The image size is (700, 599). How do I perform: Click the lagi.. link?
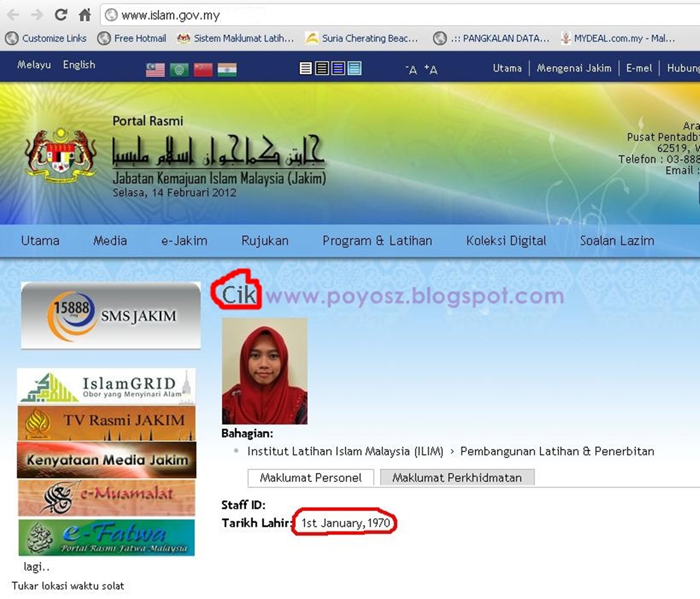click(x=36, y=567)
